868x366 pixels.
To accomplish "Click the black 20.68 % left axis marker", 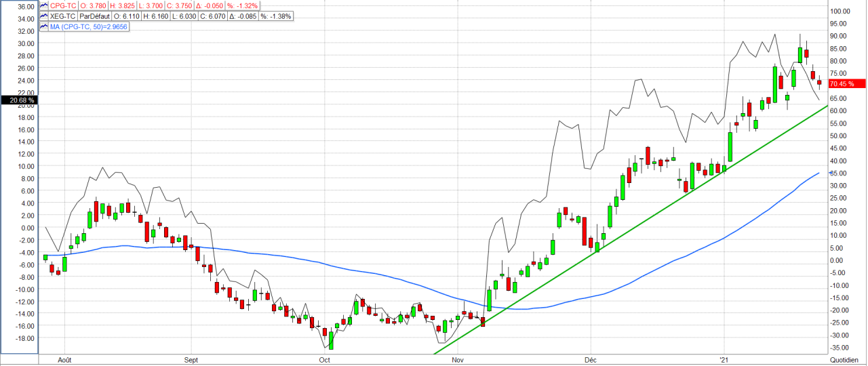I will 18,100.
